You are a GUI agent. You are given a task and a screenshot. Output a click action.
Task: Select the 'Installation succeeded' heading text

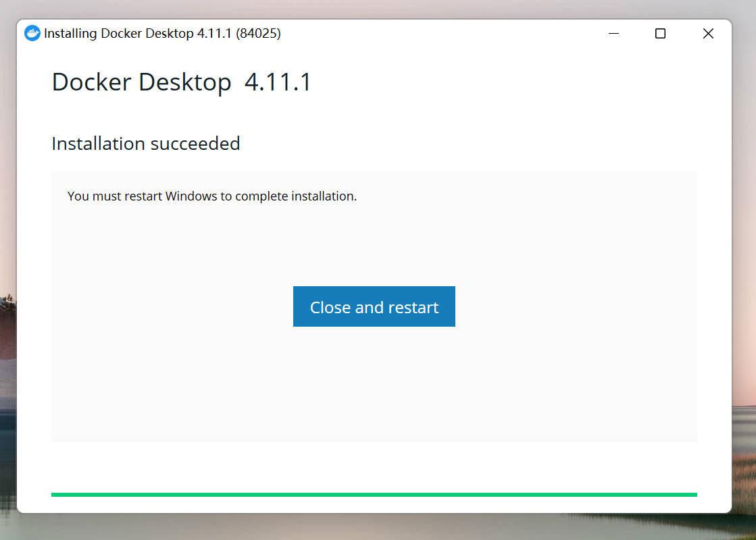[146, 144]
